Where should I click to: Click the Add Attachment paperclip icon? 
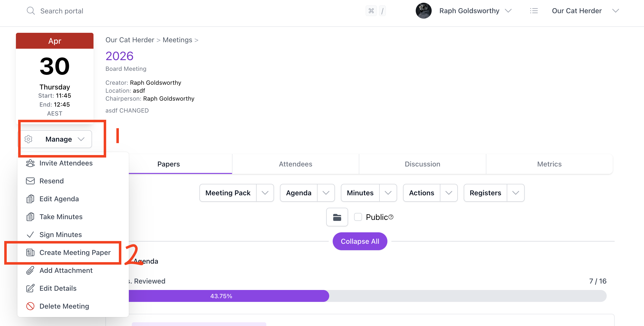pyautogui.click(x=30, y=270)
